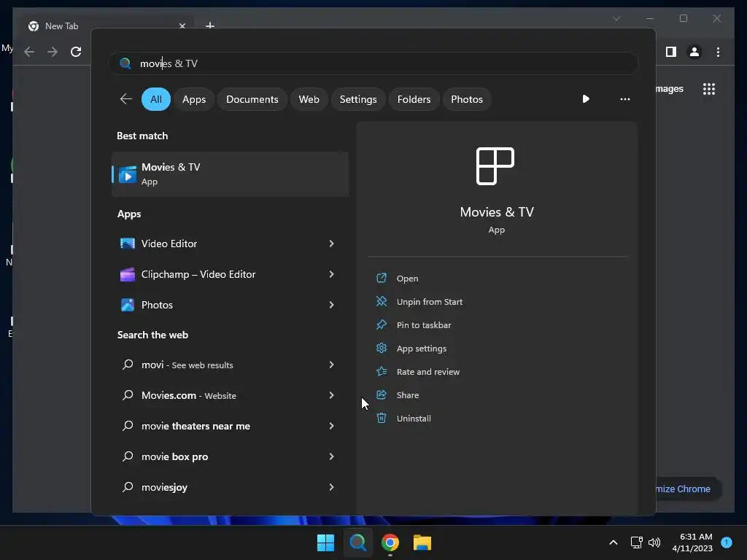Select the All filter tab

point(156,99)
